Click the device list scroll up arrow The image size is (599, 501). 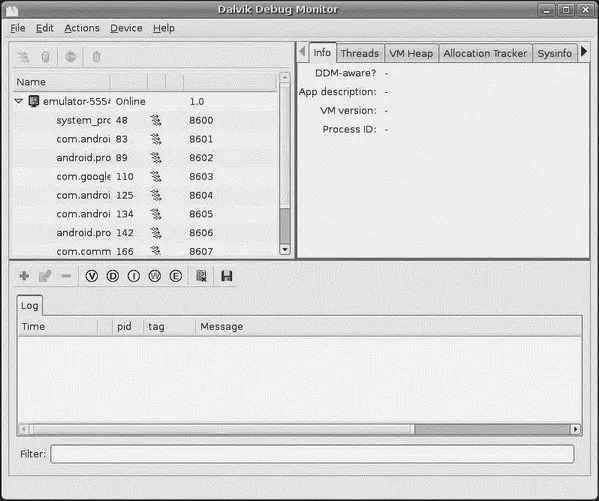click(285, 77)
